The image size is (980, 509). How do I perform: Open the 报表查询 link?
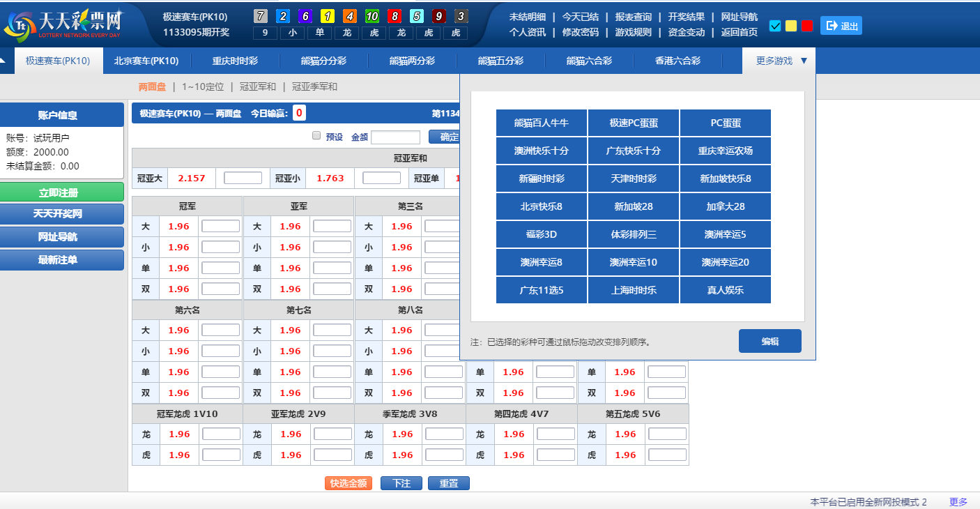[633, 17]
